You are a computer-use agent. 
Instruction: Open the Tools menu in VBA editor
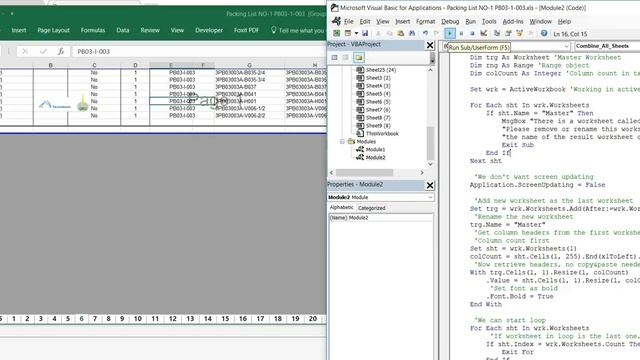point(489,22)
